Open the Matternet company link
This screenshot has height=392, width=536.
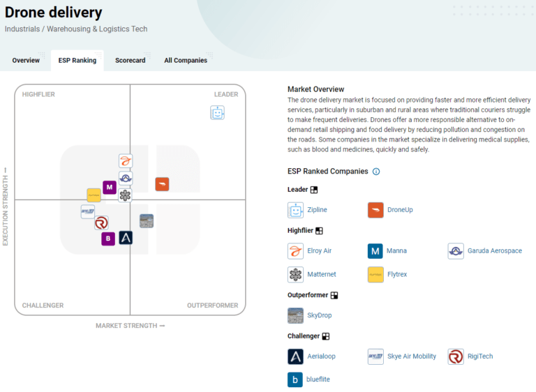pos(321,274)
